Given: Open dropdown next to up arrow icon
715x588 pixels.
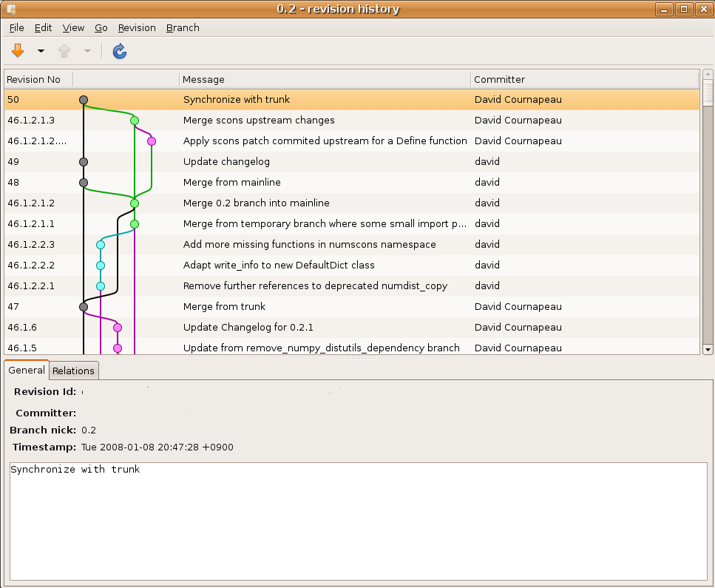Looking at the screenshot, I should pyautogui.click(x=87, y=51).
